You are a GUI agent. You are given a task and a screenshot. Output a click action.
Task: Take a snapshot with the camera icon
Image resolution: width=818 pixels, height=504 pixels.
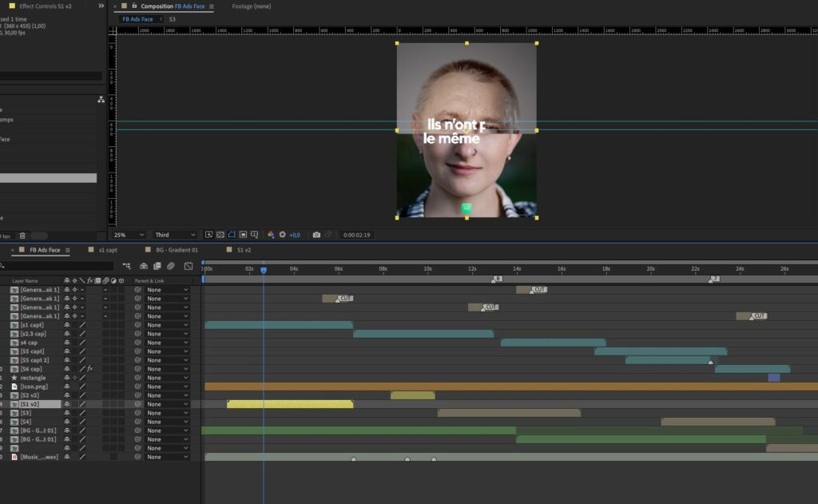(316, 235)
